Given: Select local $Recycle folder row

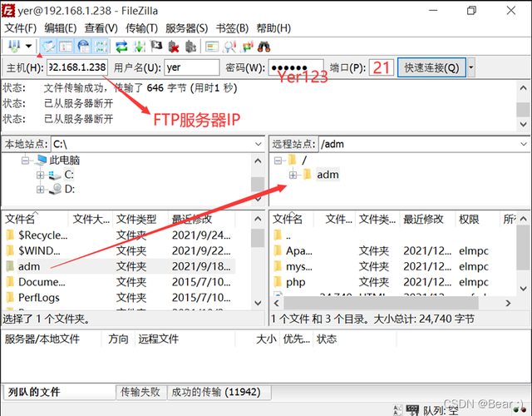Looking at the screenshot, I should coord(119,235).
